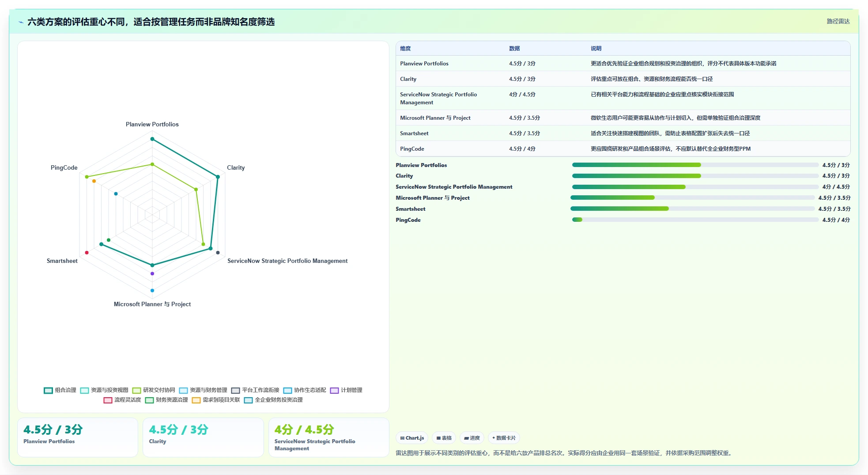Image resolution: width=868 pixels, height=475 pixels.
Task: Select the Planview Portfolios table row name
Action: pyautogui.click(x=424, y=64)
